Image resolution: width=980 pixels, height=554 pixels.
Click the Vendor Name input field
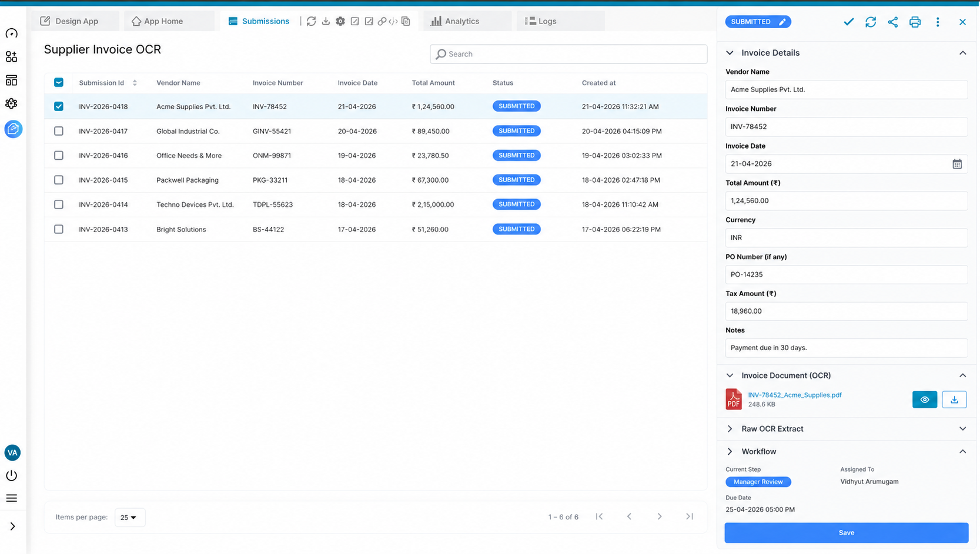846,90
